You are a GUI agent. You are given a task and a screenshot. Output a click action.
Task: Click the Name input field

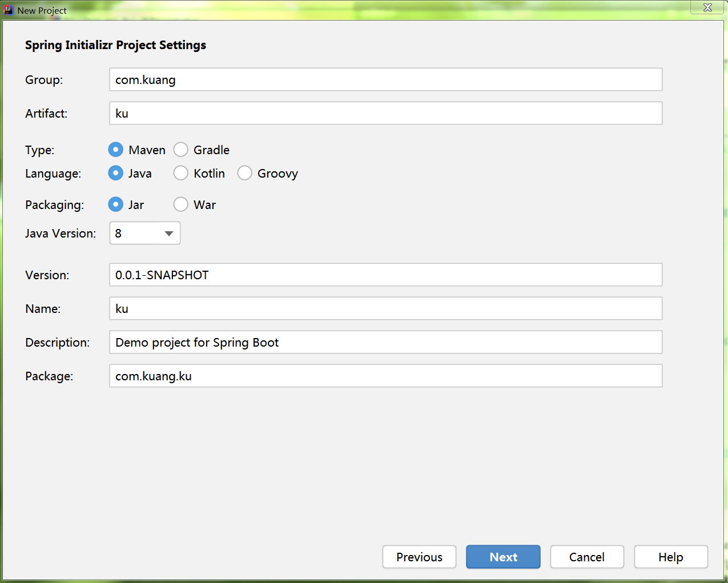pos(385,308)
